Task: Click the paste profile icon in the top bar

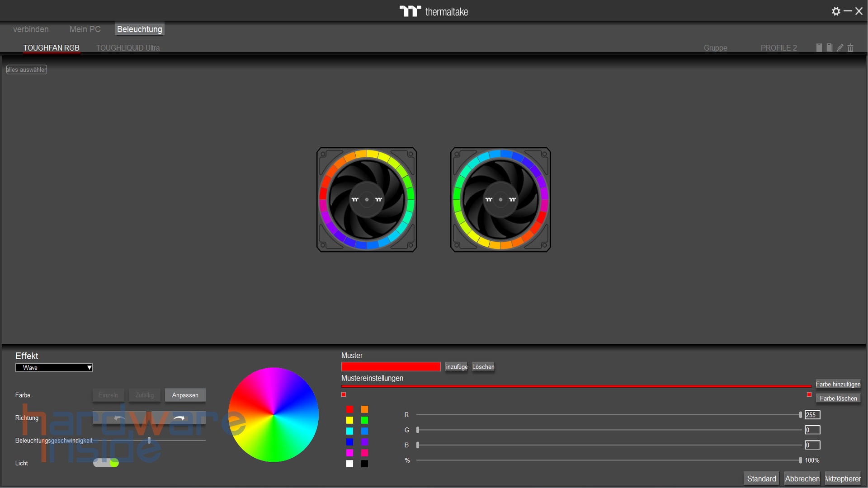Action: (829, 47)
